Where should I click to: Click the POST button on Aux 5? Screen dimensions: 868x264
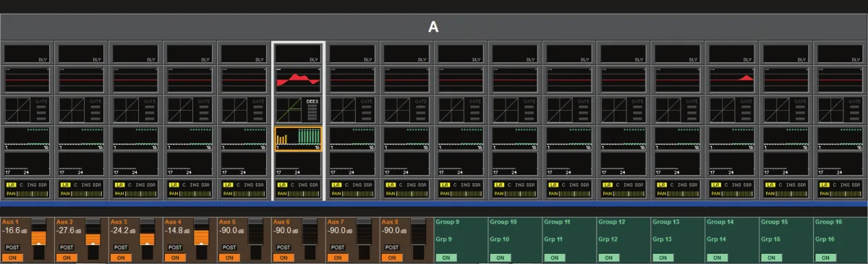[229, 247]
